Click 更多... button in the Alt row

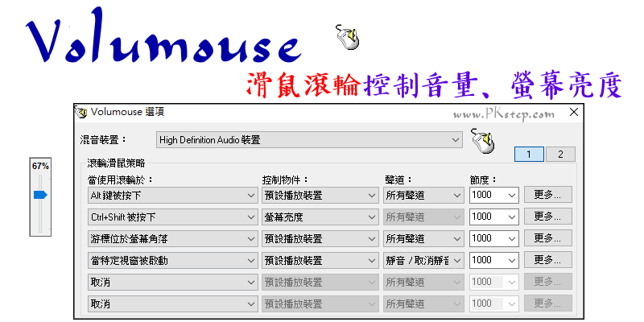(x=548, y=195)
